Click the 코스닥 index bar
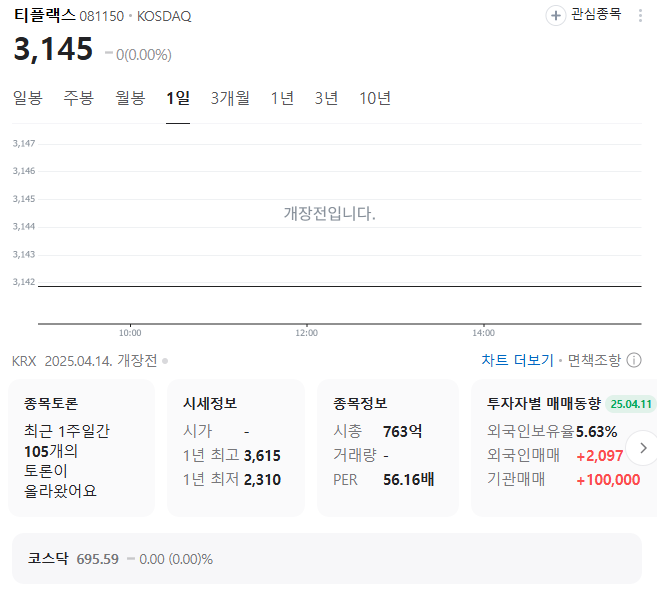 (327, 559)
